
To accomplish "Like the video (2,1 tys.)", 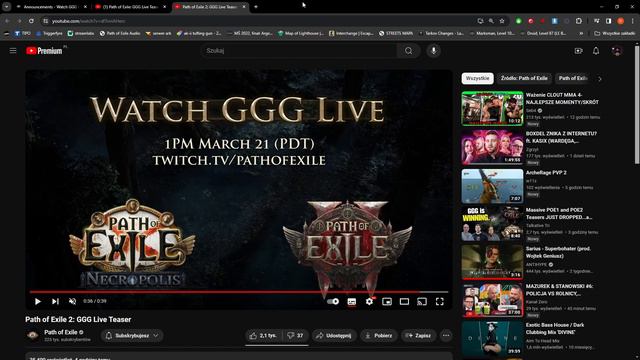I will 264,336.
